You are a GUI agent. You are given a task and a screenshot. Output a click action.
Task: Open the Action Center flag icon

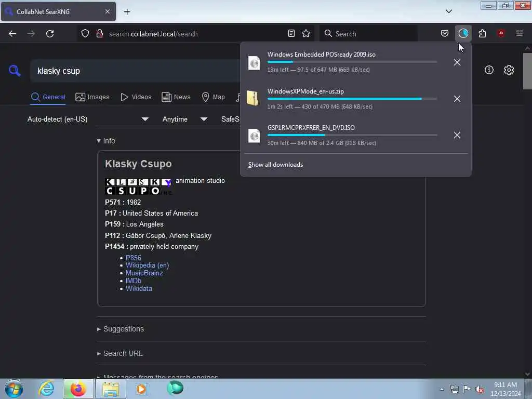pyautogui.click(x=467, y=389)
